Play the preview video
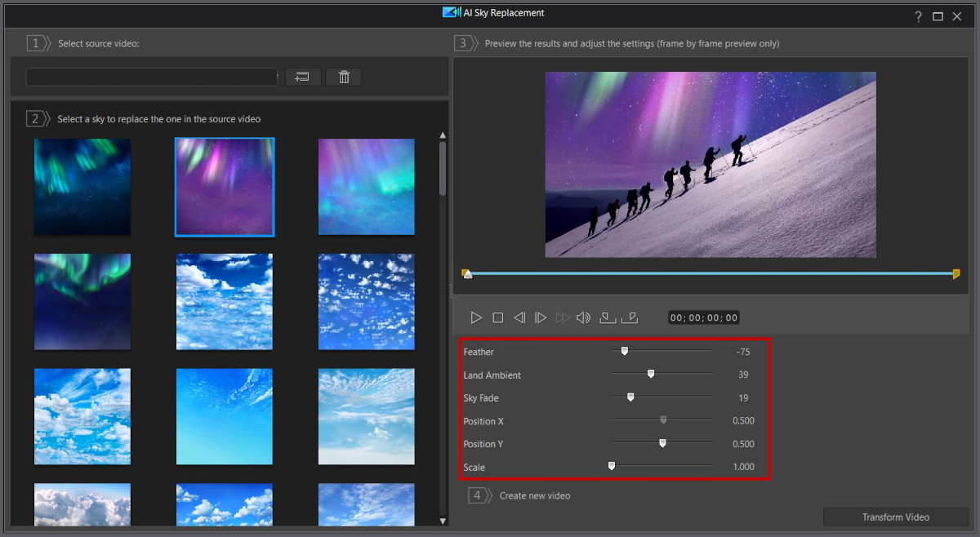The width and height of the screenshot is (980, 537). coord(476,317)
